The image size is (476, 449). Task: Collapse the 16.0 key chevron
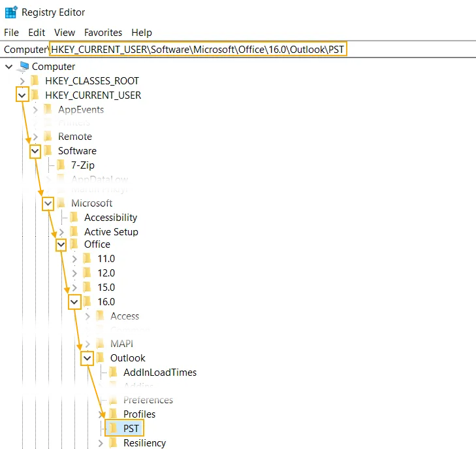pyautogui.click(x=74, y=302)
